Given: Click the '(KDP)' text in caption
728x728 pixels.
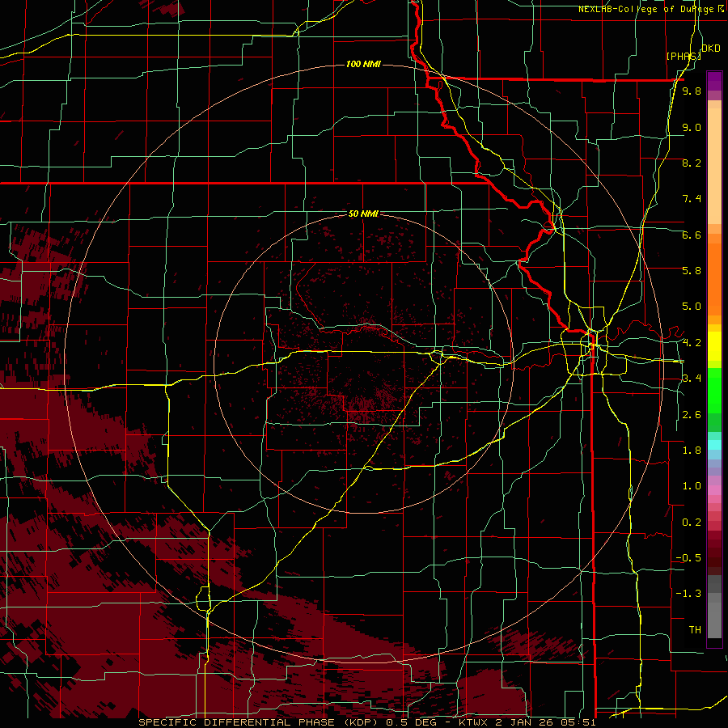Looking at the screenshot, I should (x=359, y=722).
